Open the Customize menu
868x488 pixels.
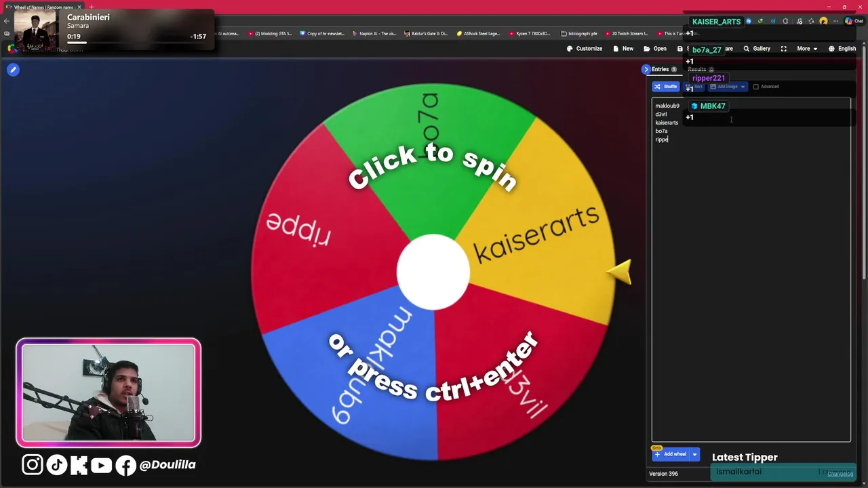[585, 49]
